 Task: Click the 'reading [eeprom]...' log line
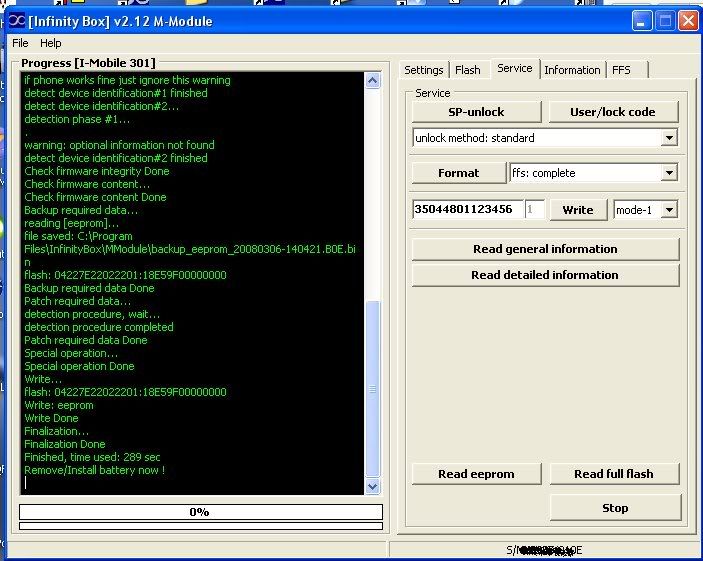(x=71, y=223)
